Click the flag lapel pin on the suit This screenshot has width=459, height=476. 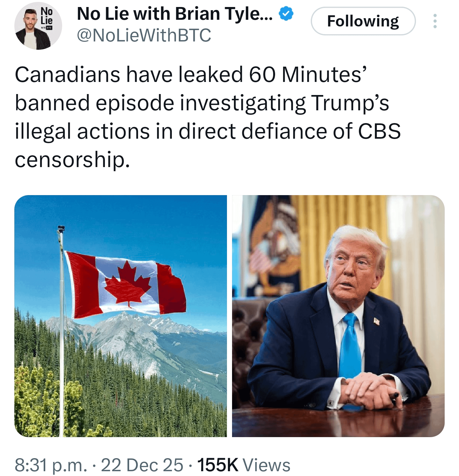point(377,321)
